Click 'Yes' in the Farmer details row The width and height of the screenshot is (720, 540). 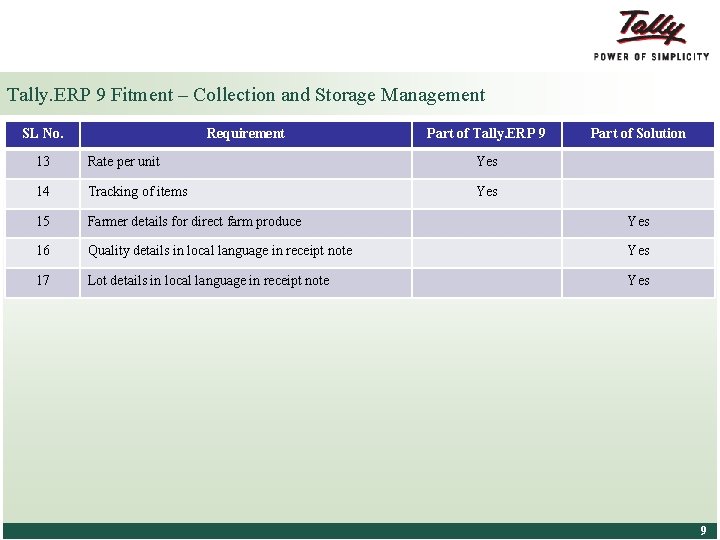(x=638, y=222)
